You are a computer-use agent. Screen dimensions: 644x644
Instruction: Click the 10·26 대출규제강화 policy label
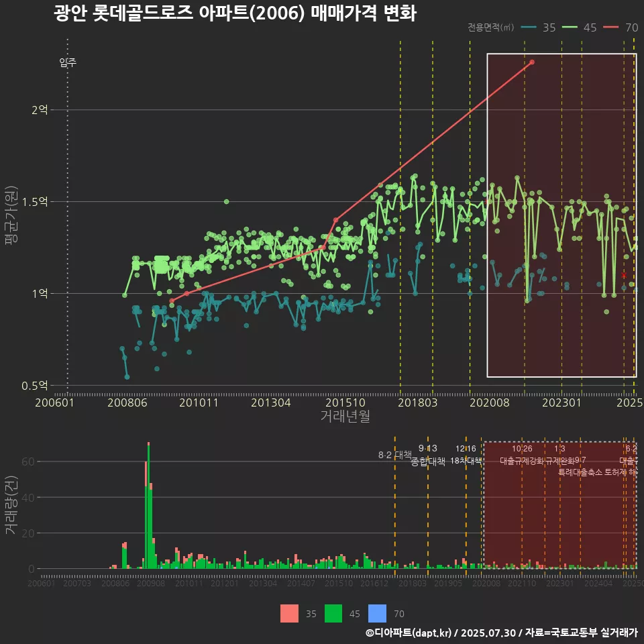click(522, 455)
